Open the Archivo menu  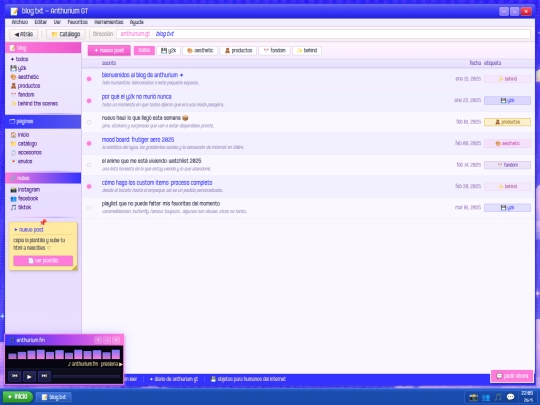click(x=20, y=22)
